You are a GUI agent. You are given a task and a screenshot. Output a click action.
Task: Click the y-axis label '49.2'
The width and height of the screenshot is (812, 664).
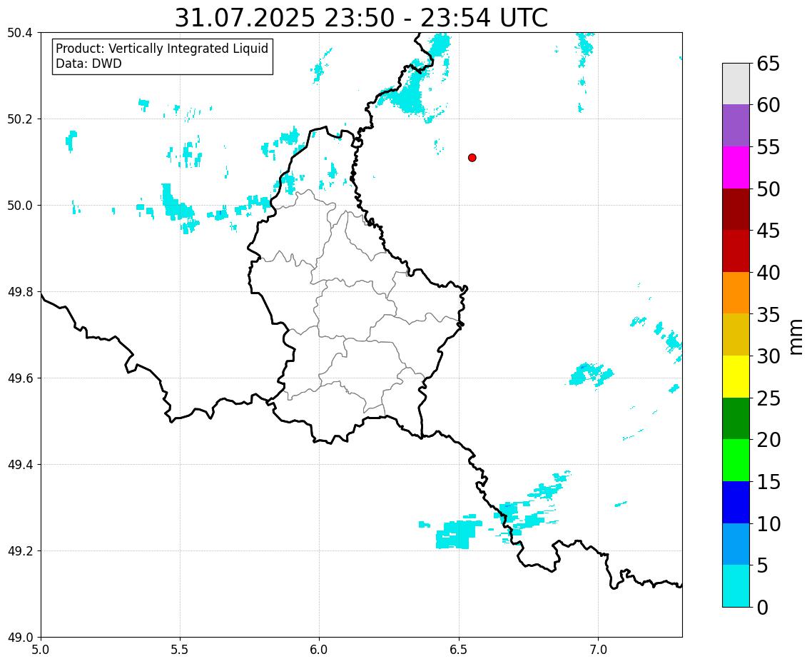[20, 551]
